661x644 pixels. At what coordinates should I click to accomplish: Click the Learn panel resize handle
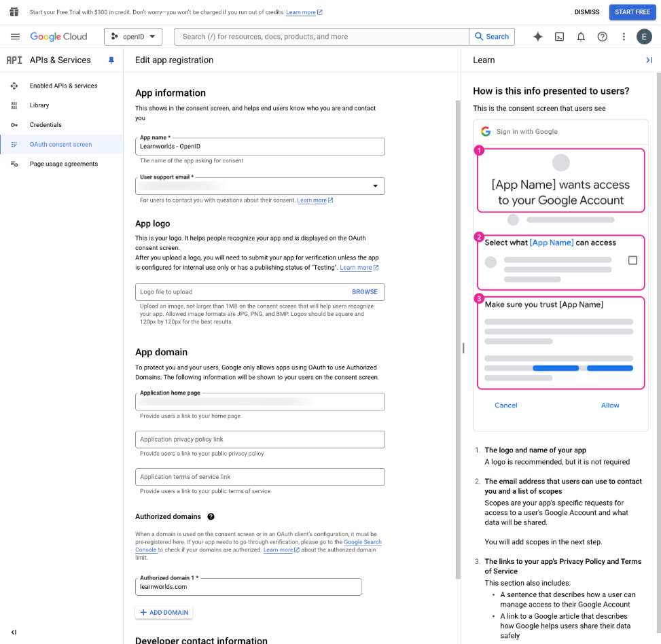click(463, 348)
